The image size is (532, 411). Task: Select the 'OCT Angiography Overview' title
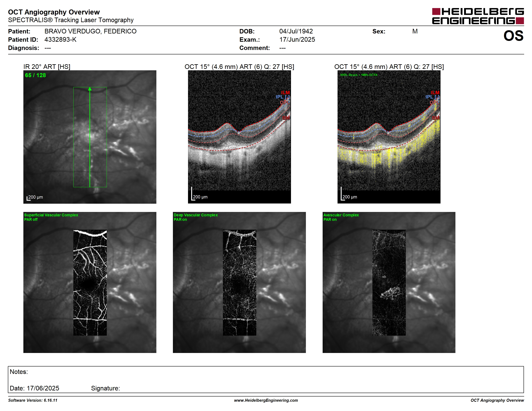[54, 12]
